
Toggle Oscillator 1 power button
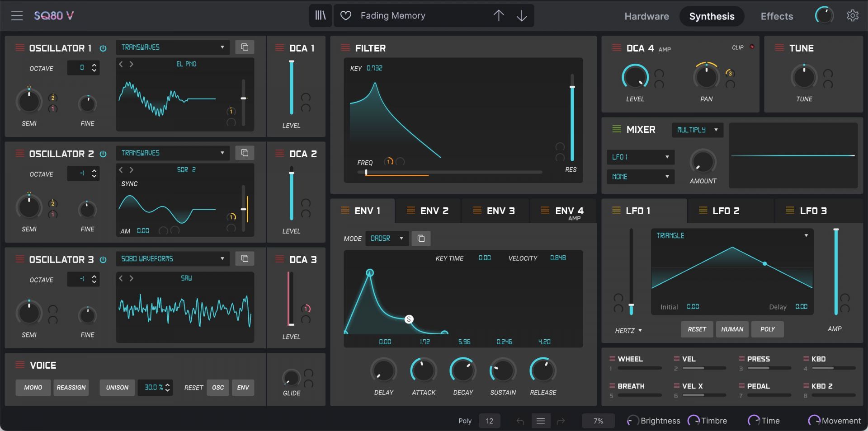coord(103,48)
